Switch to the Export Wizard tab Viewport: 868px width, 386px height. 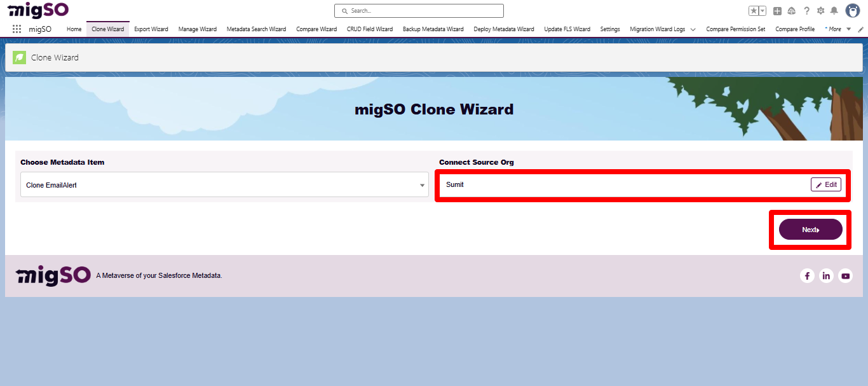[x=151, y=29]
